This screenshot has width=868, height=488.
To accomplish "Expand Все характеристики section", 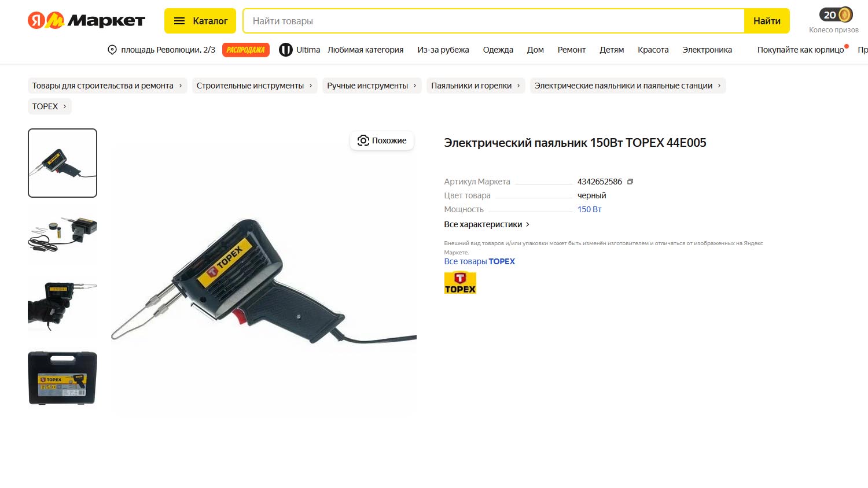I will (x=487, y=224).
